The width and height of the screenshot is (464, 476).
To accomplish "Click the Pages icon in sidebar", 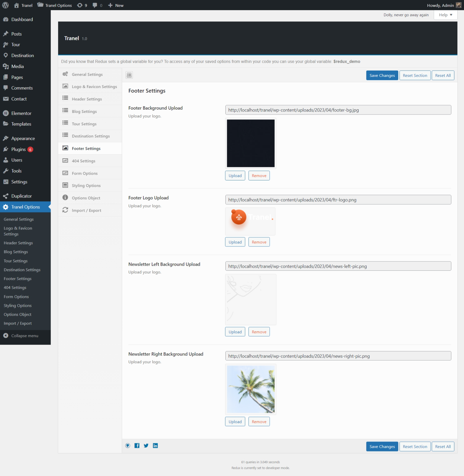I will [x=6, y=77].
